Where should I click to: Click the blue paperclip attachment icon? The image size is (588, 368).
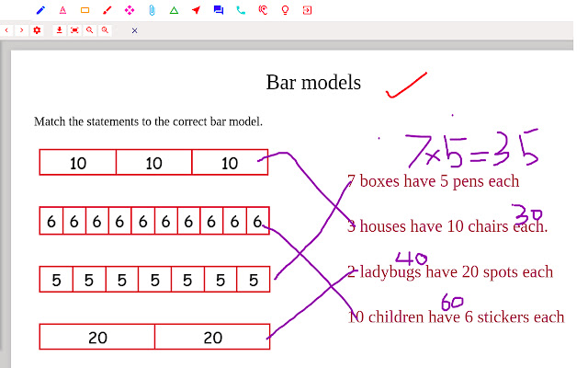(151, 10)
